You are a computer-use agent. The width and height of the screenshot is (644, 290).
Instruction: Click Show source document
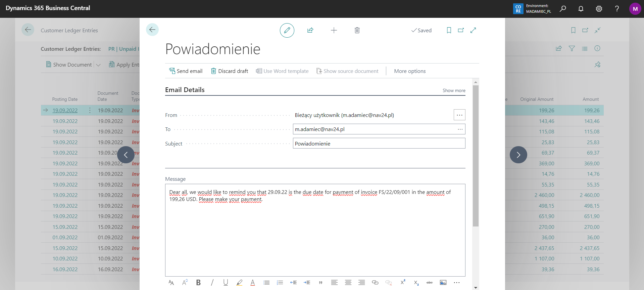coord(347,71)
